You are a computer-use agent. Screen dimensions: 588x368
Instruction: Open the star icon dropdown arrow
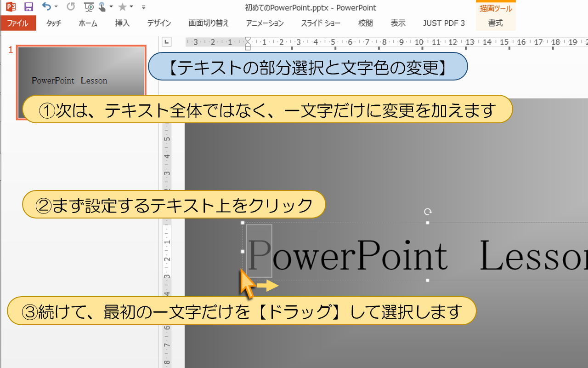[131, 7]
